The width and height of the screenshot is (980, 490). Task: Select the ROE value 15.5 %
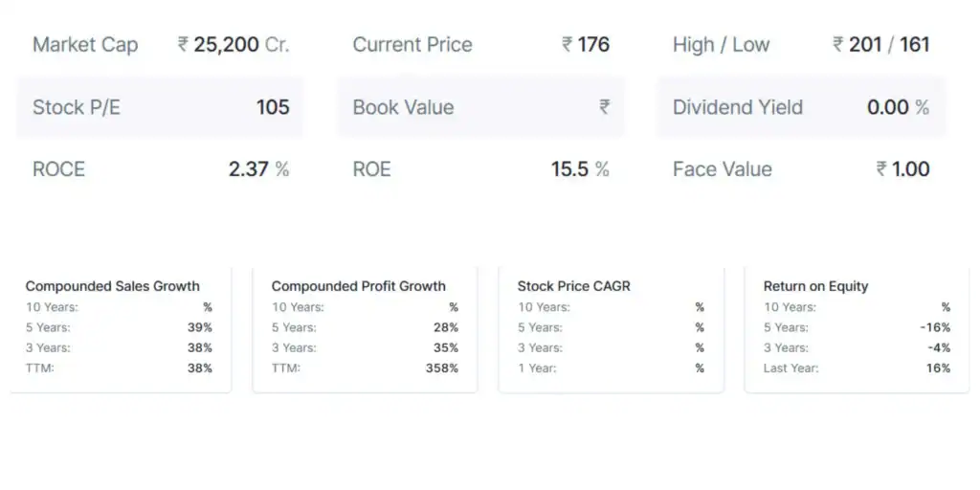coord(580,169)
